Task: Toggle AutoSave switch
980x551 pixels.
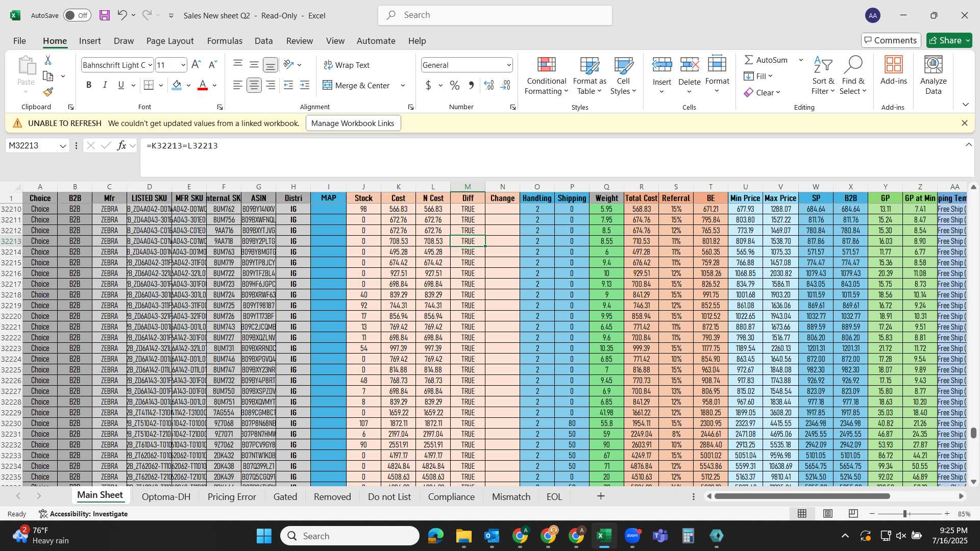Action: (x=77, y=15)
